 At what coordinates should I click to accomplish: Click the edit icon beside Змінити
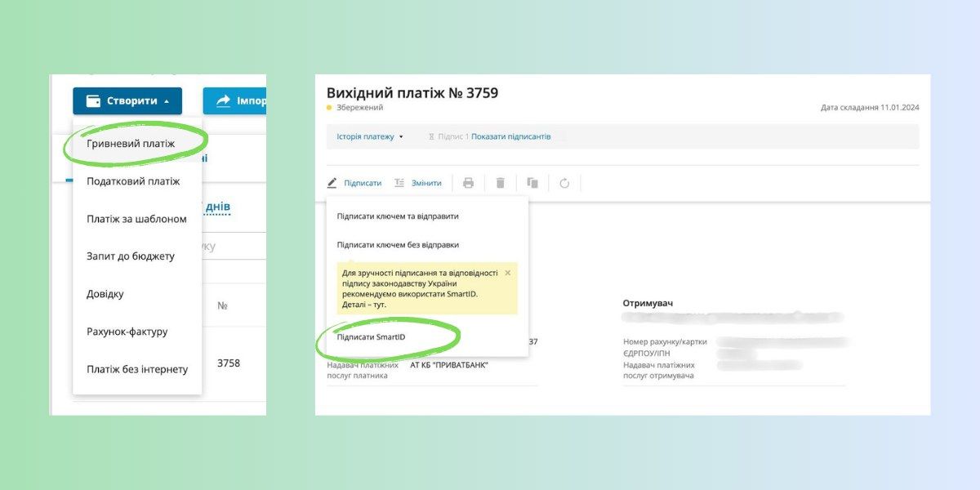coord(399,183)
